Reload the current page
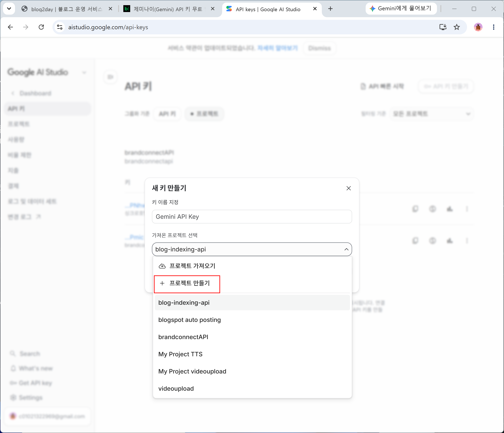 (x=41, y=27)
